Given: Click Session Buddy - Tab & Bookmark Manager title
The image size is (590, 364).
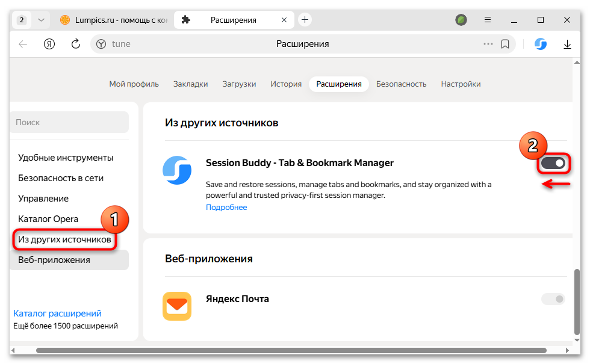Looking at the screenshot, I should (x=300, y=163).
